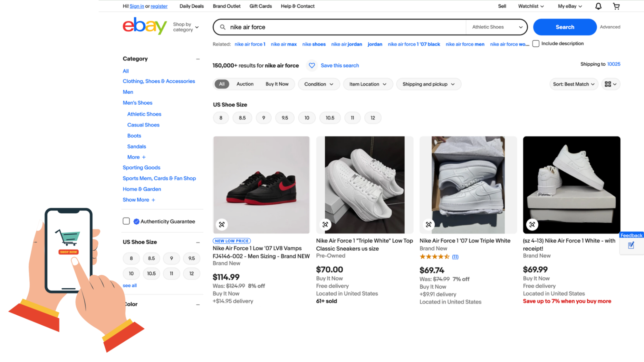This screenshot has height=362, width=644.
Task: Click the eBay logo
Action: point(145,26)
